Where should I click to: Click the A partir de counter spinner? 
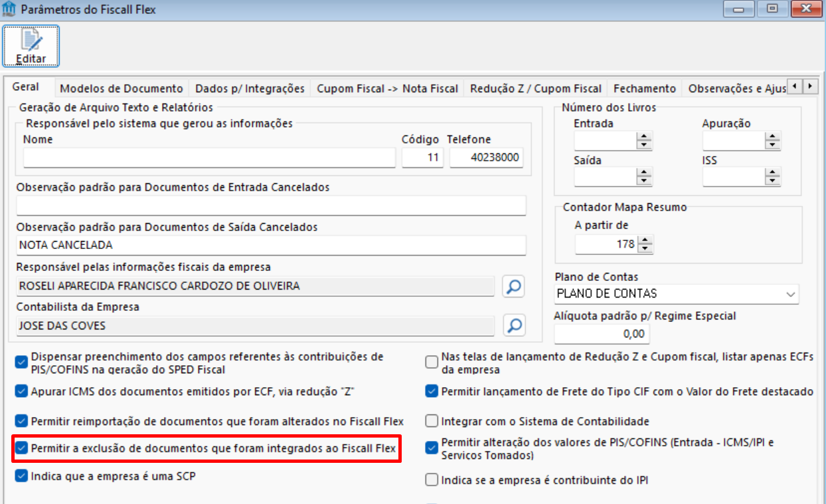tap(644, 244)
